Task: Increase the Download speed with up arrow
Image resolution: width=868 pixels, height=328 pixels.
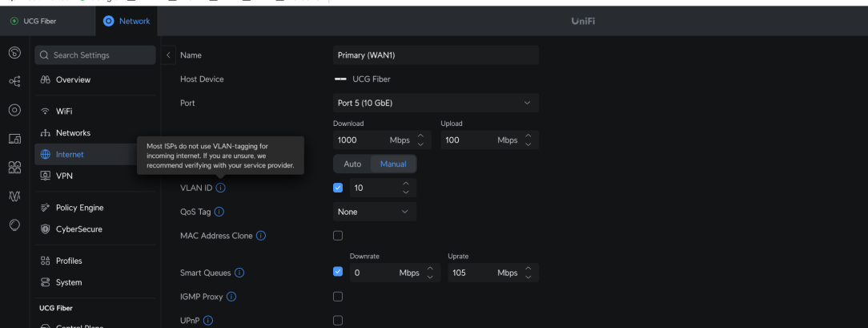Action: tap(420, 136)
